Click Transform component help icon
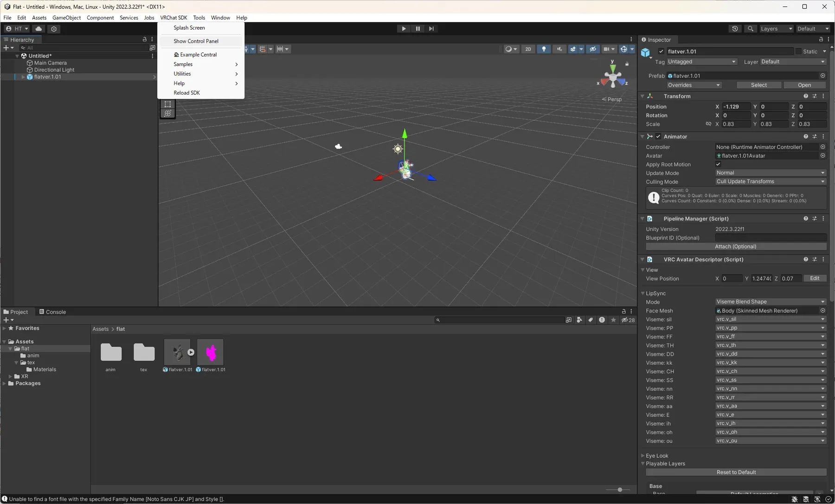835x504 pixels. coord(806,96)
